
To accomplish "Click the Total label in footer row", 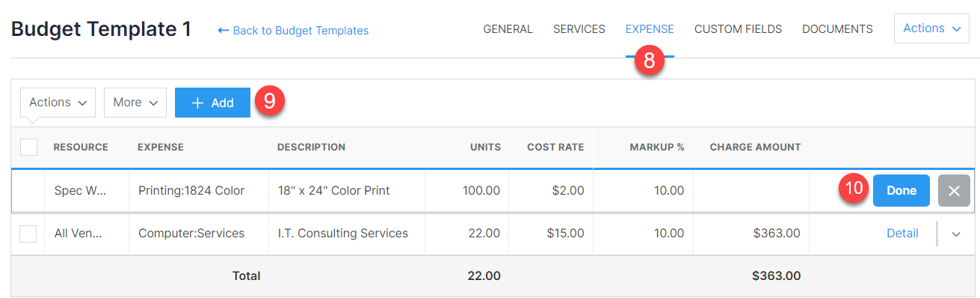I will point(247,276).
